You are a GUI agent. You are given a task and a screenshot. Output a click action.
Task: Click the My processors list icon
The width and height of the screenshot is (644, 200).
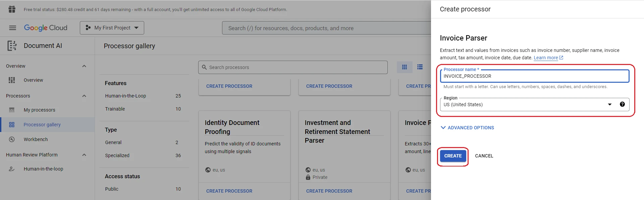click(12, 110)
